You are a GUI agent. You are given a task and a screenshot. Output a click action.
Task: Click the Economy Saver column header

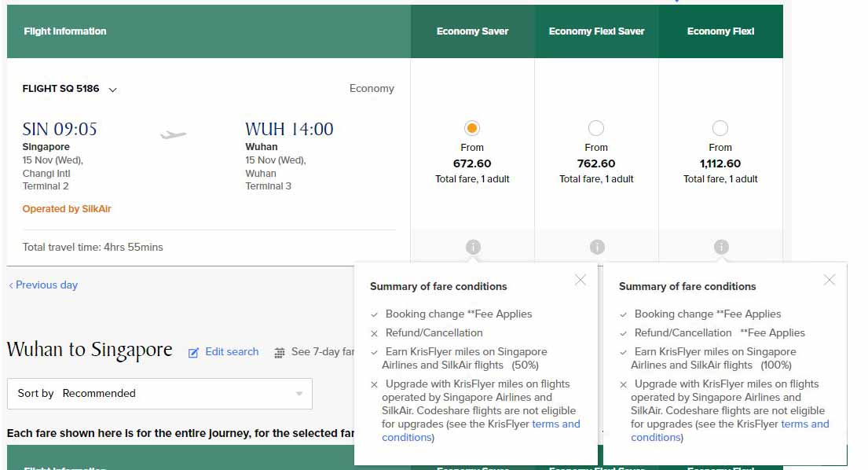coord(472,31)
